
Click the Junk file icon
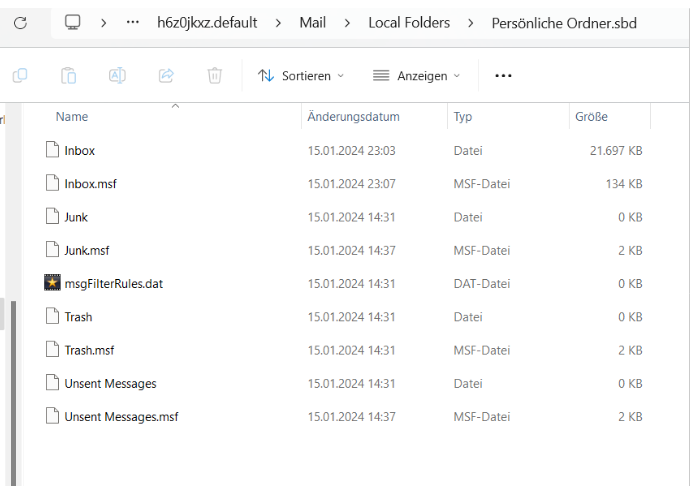click(x=52, y=216)
